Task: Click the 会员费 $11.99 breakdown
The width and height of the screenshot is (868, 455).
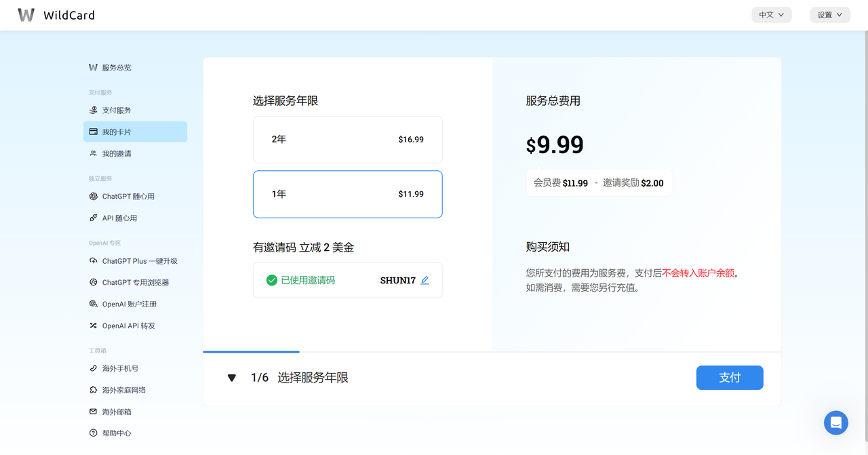Action: (561, 183)
